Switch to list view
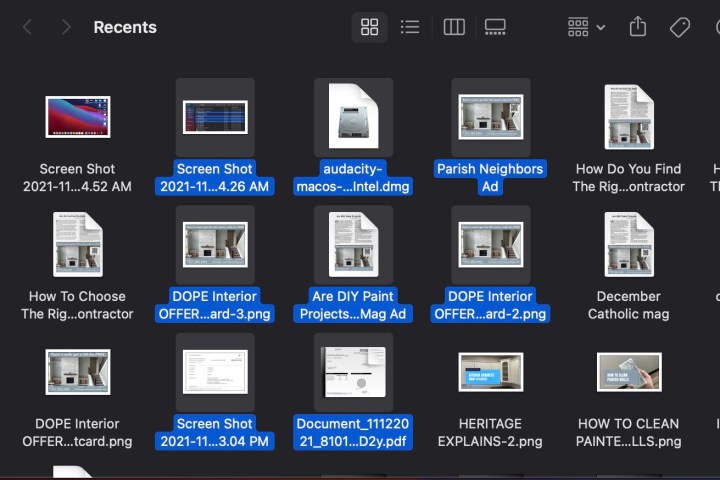The width and height of the screenshot is (720, 480). click(409, 27)
